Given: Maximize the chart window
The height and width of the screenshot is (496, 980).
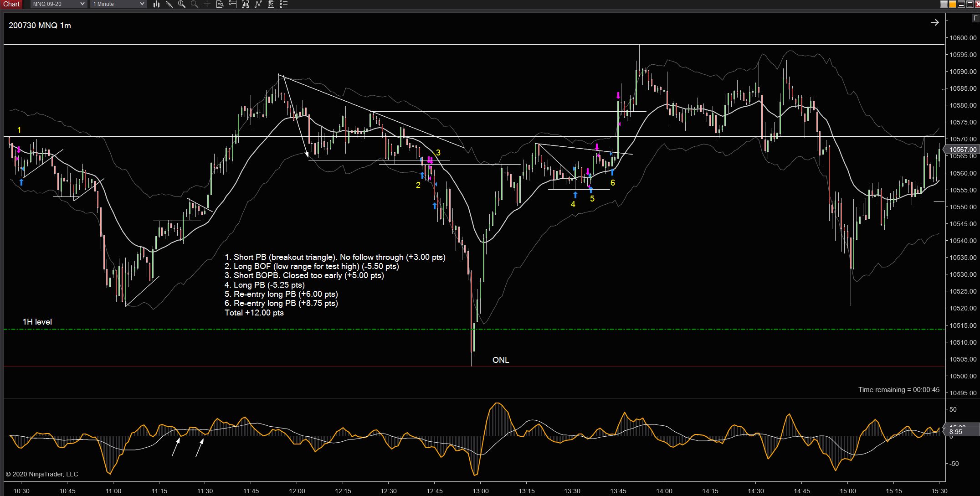Looking at the screenshot, I should [970, 4].
